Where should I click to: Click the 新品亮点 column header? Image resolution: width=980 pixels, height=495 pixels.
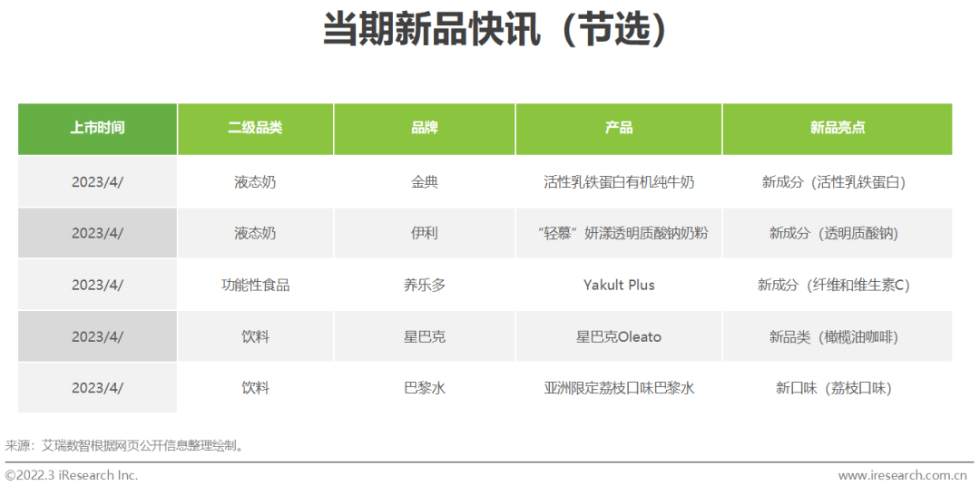point(838,129)
